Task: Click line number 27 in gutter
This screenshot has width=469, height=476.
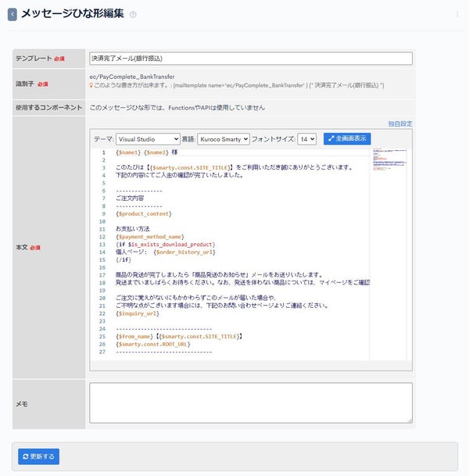Action: pyautogui.click(x=102, y=352)
